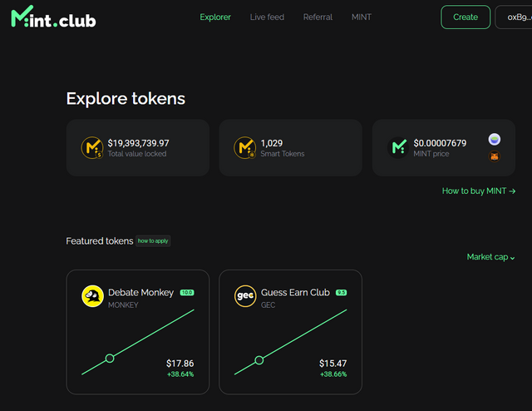Image resolution: width=532 pixels, height=411 pixels.
Task: Click the Debate Monkey 10.0 score badge
Action: click(x=187, y=293)
